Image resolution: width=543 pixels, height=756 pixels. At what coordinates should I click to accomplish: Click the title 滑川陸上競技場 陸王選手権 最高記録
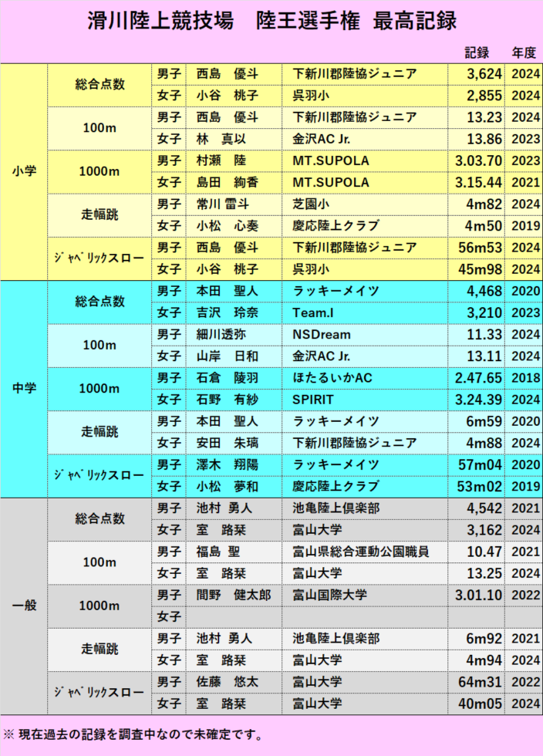(x=271, y=21)
